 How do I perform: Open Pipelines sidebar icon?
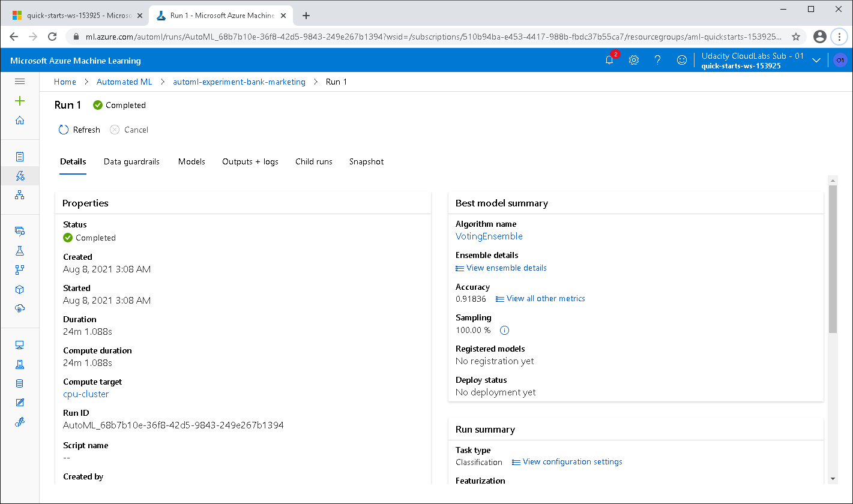click(20, 269)
